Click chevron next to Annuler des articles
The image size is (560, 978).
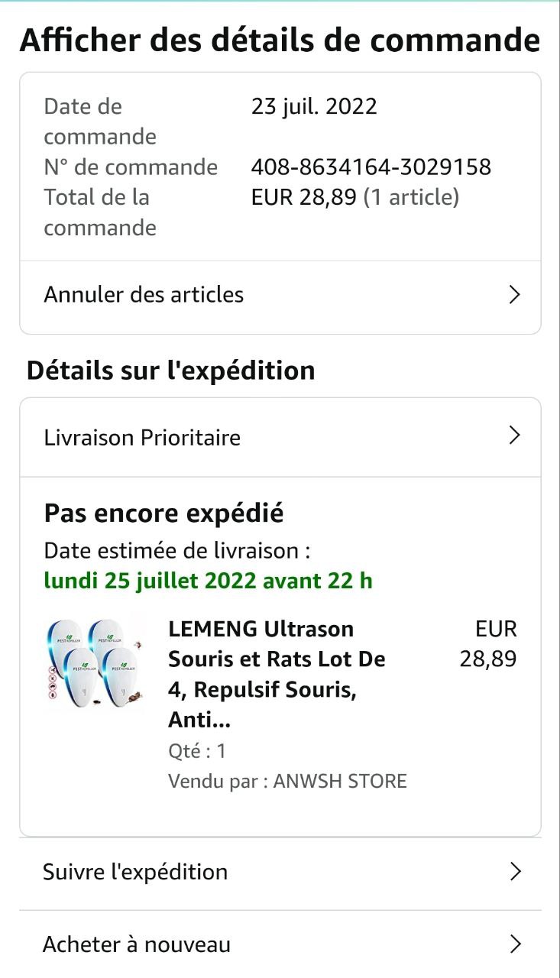514,295
